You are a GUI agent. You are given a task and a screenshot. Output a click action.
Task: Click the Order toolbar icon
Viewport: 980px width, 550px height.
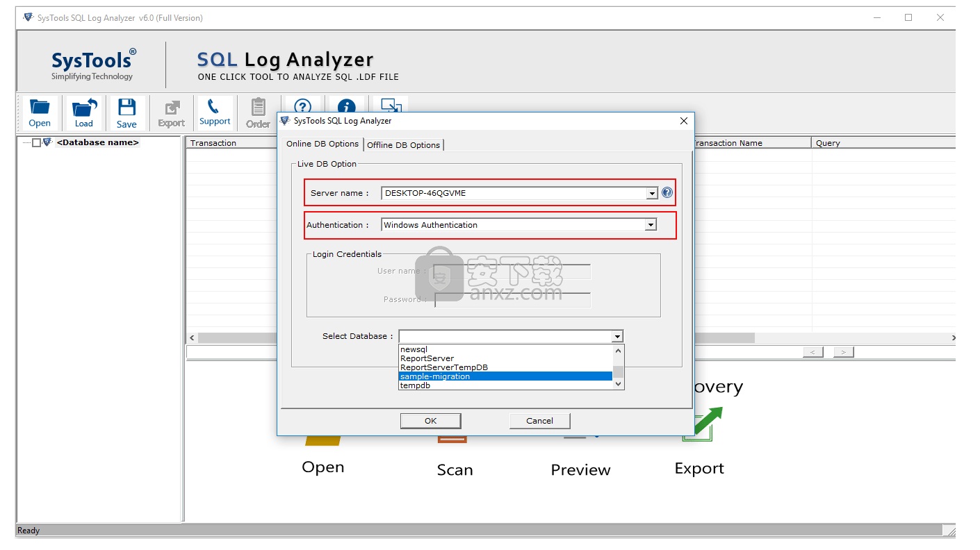point(258,113)
